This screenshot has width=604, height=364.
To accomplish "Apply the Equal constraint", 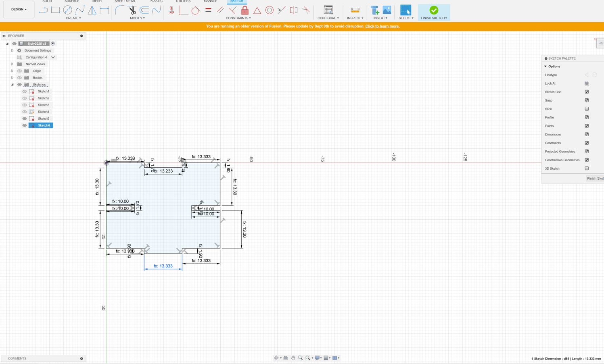I will 208,10.
